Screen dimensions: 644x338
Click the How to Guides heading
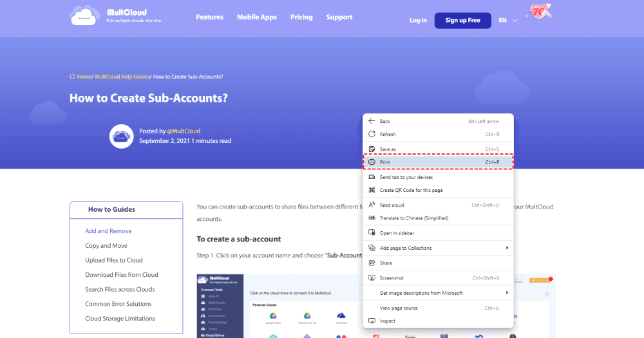point(111,209)
